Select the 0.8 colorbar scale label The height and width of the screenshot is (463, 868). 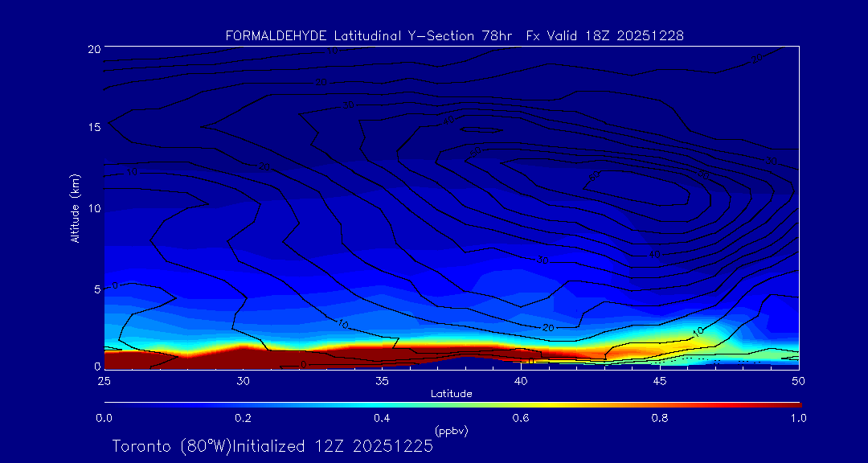click(x=660, y=418)
